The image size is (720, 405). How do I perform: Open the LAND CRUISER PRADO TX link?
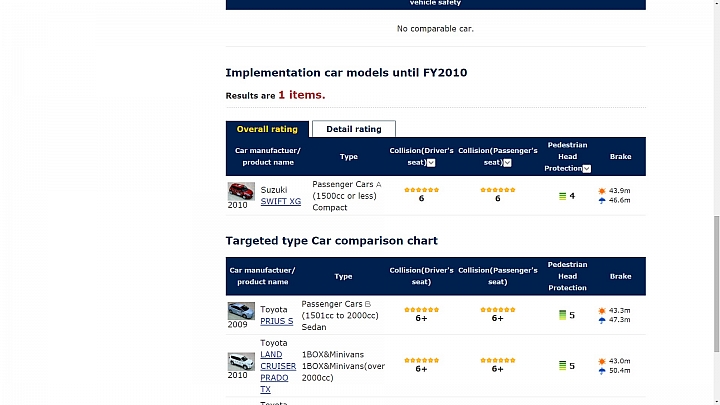(278, 372)
